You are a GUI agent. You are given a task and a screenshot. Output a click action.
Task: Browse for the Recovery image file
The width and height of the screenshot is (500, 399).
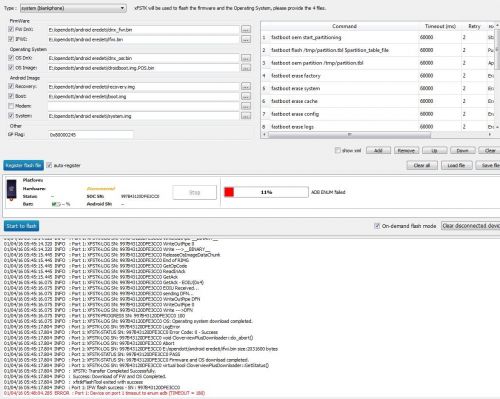click(246, 87)
